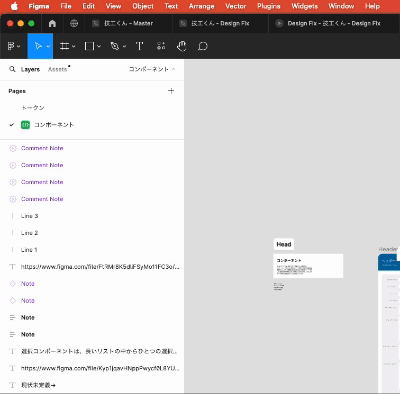The height and width of the screenshot is (394, 400).
Task: Select the Line 3 layer
Action: (x=92, y=216)
